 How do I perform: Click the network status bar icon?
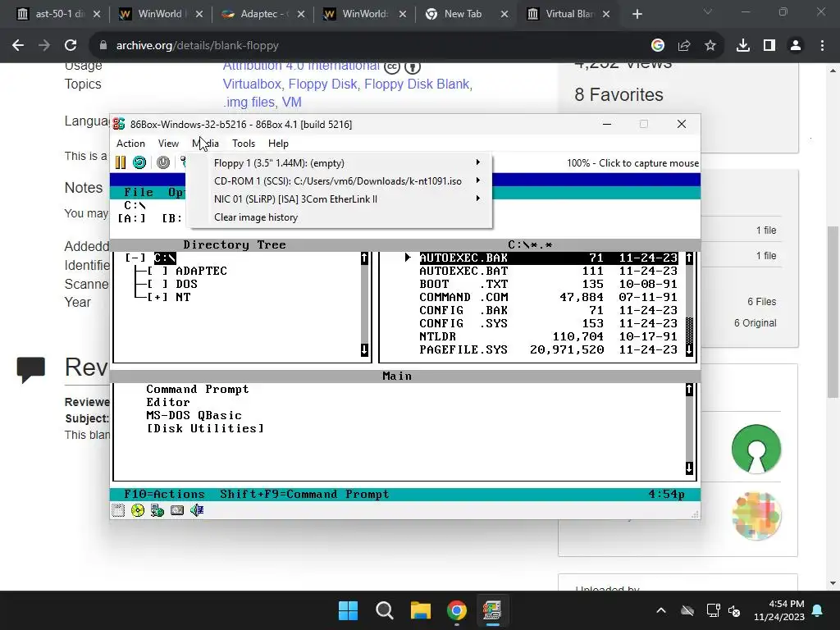[x=157, y=510]
